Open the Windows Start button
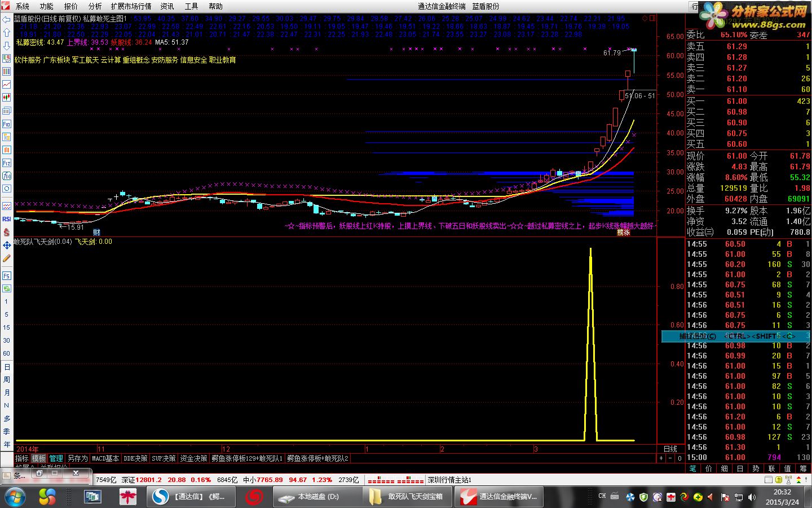This screenshot has width=812, height=508. (x=14, y=497)
